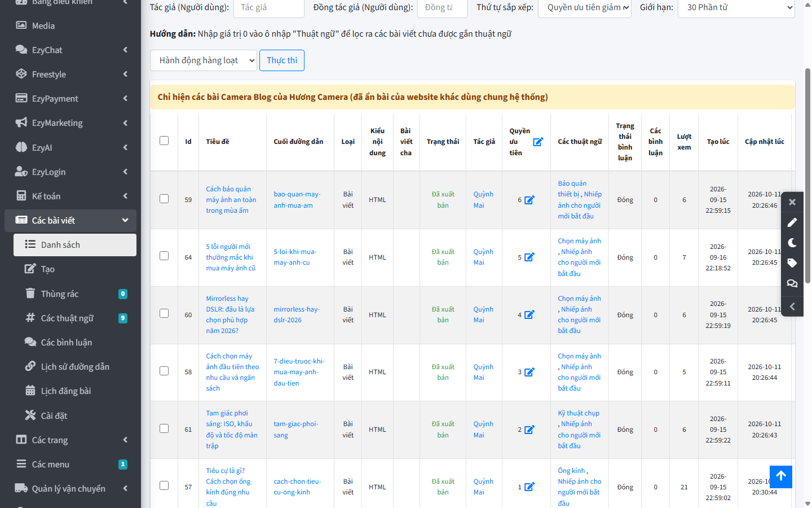The image size is (812, 508).
Task: Click the Đồng tác giả filter input
Action: [443, 7]
